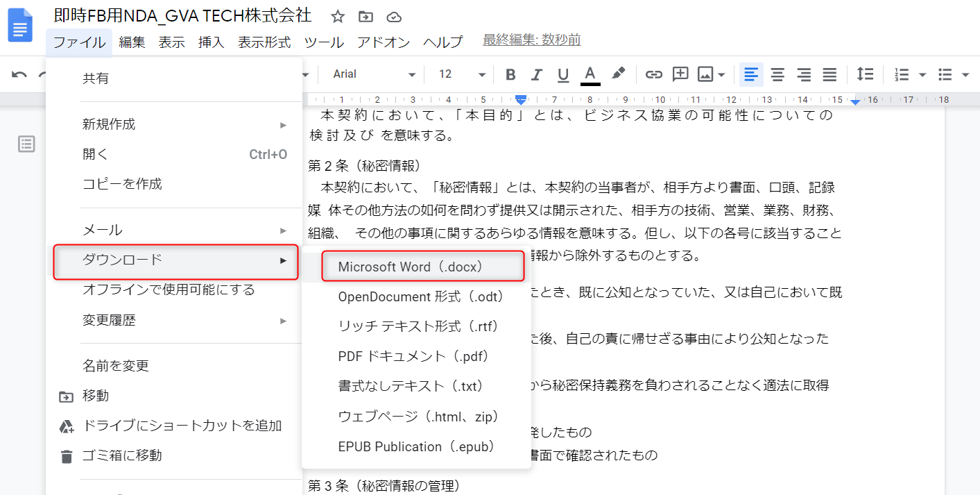
Task: Download as 書式なしテキスト (.txt)
Action: (x=417, y=386)
